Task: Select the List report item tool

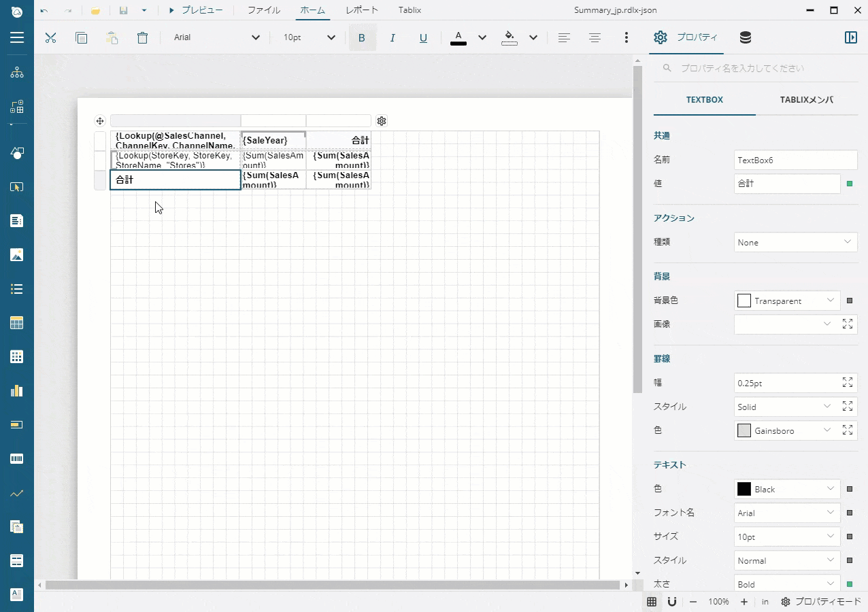Action: [x=16, y=288]
